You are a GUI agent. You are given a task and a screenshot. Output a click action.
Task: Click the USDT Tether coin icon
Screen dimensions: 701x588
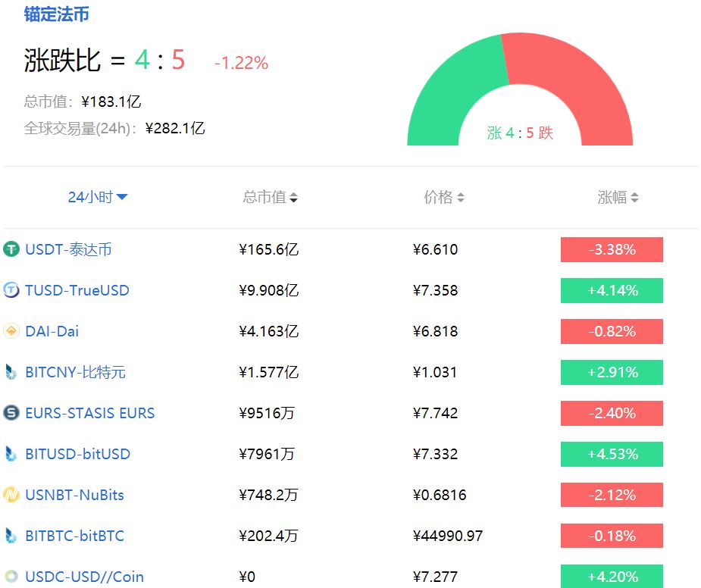11,249
